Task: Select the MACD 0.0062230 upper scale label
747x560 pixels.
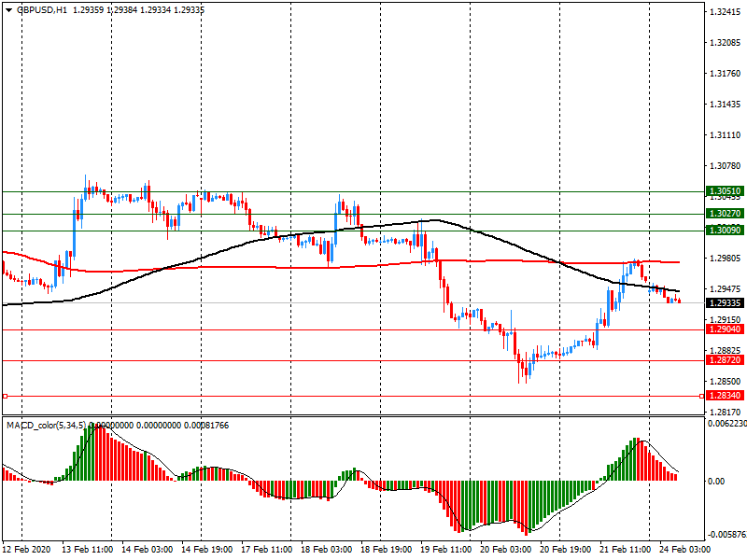Action: (727, 424)
